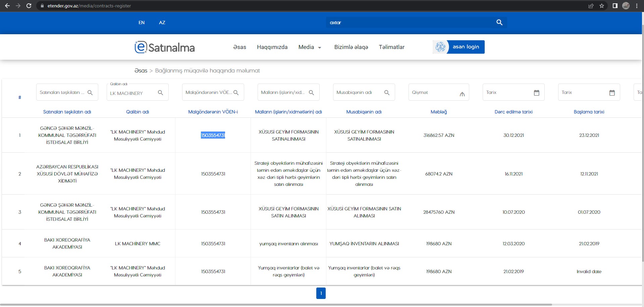Click search icon in Satınalan təşkilatın filter
This screenshot has height=307, width=644.
pos(90,93)
